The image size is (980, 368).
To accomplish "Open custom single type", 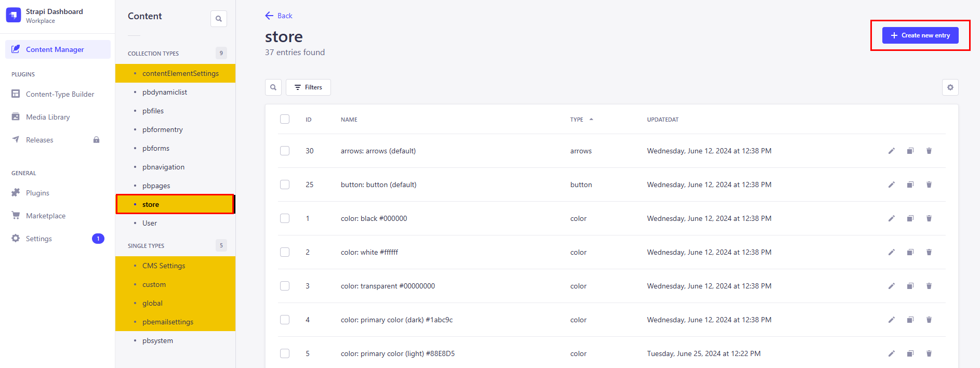I will pos(175,284).
